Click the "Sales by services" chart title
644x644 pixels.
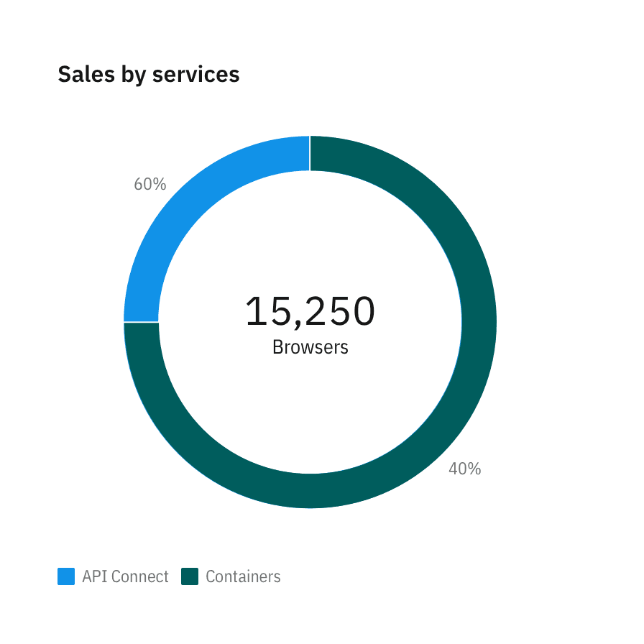pos(149,74)
